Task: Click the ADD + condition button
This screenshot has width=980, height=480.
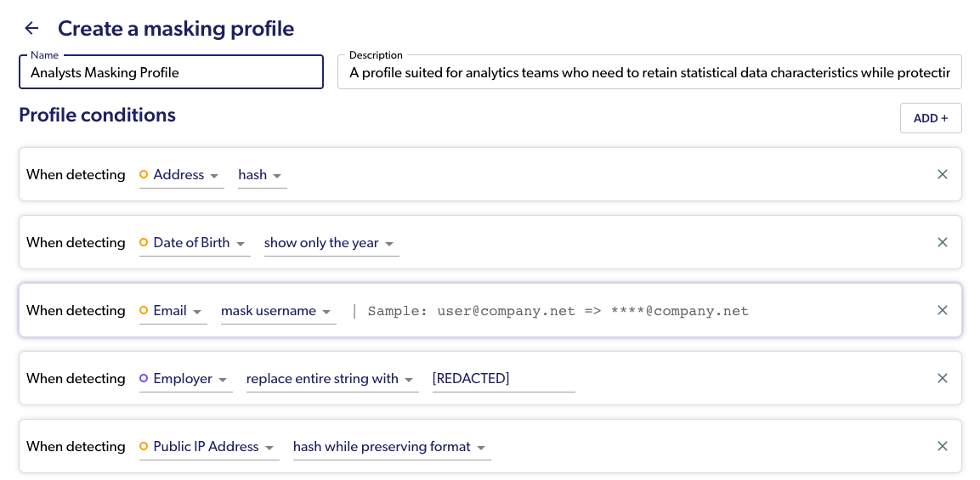Action: pos(931,118)
